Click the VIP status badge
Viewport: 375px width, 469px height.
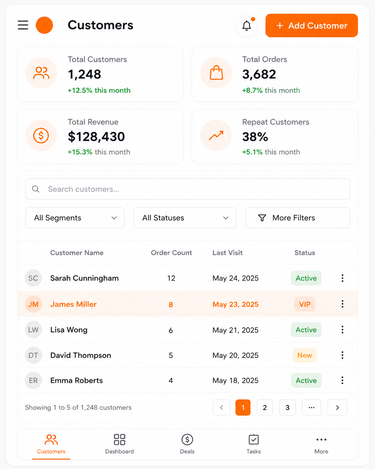click(x=305, y=304)
